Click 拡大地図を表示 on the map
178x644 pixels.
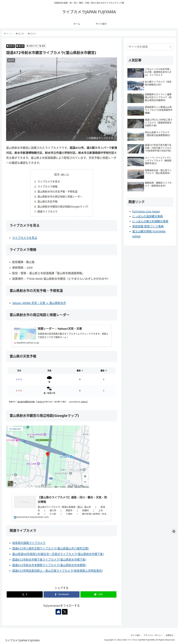tap(15, 429)
